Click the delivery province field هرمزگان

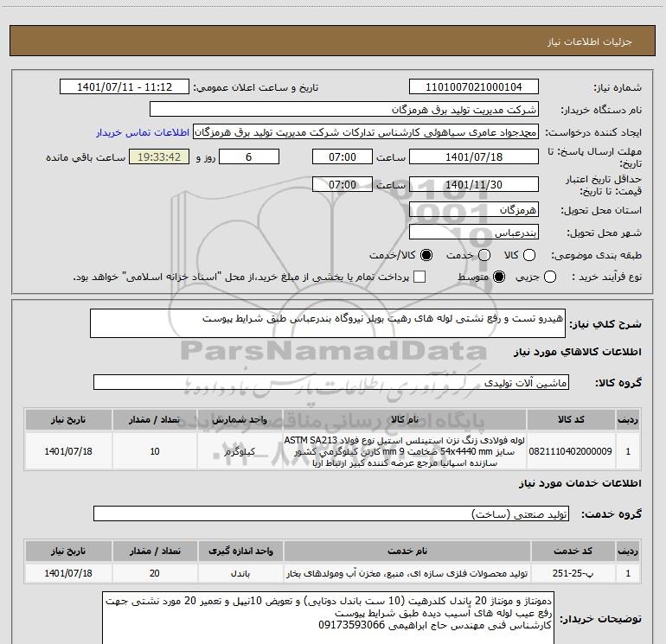click(x=474, y=209)
